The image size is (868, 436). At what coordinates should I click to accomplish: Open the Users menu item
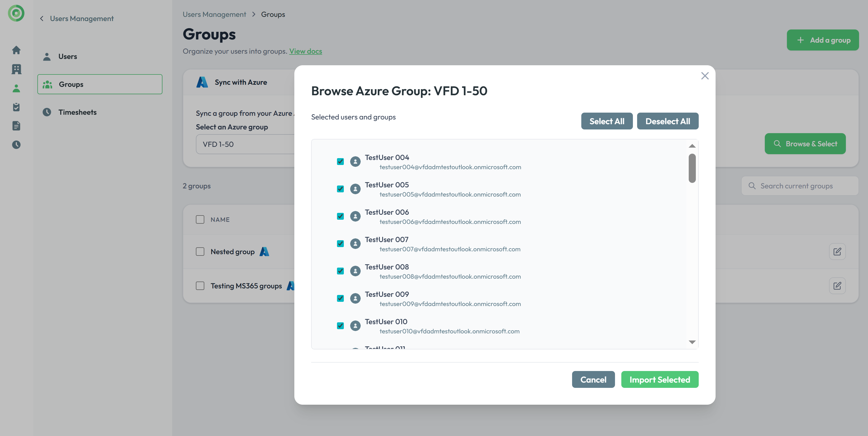click(67, 57)
